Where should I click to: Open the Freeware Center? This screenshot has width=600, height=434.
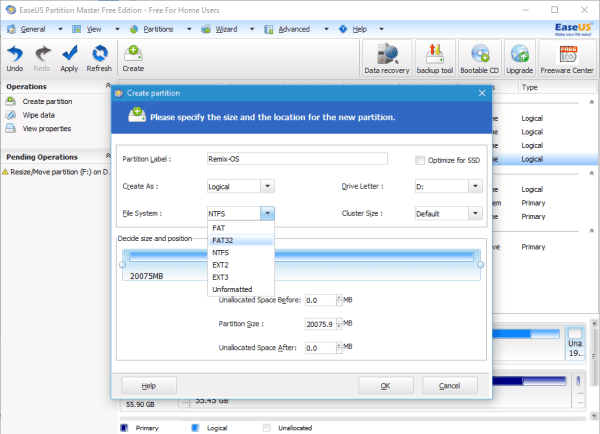[x=567, y=58]
